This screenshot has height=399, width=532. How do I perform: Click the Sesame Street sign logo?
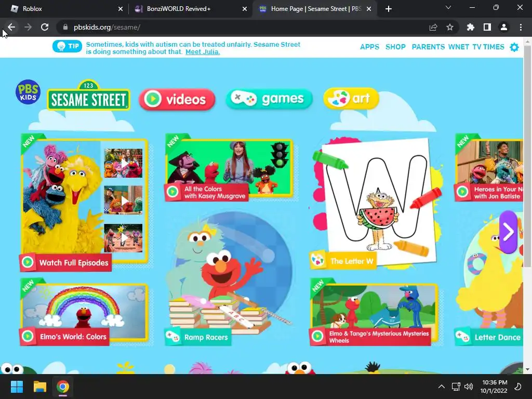point(88,96)
